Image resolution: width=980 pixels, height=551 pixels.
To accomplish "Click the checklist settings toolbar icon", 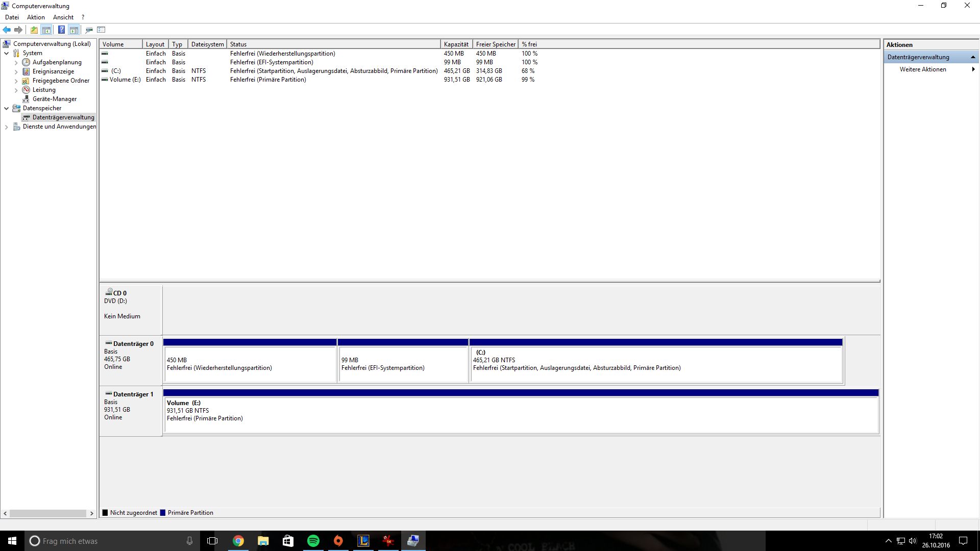I will [x=101, y=30].
